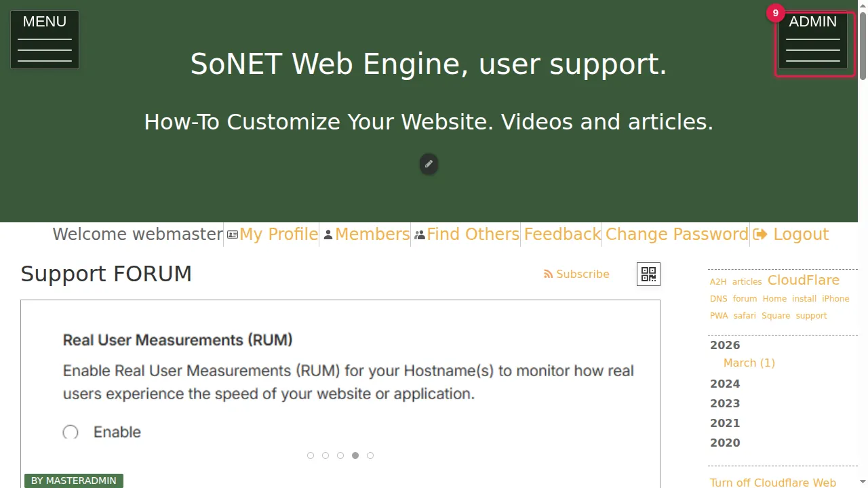Click the CloudFlare tag
This screenshot has height=488, width=868.
pos(804,280)
